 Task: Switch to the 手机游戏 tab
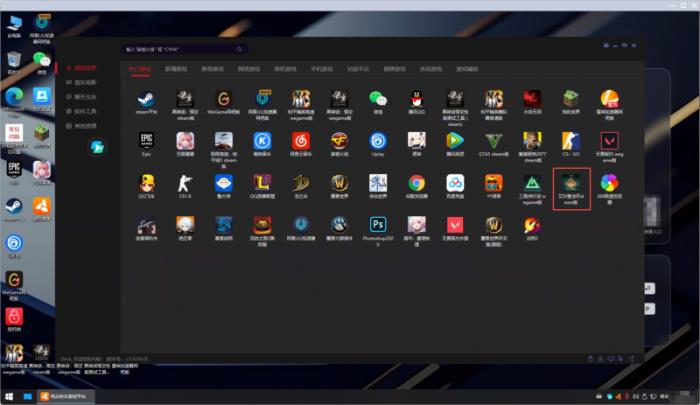(322, 69)
